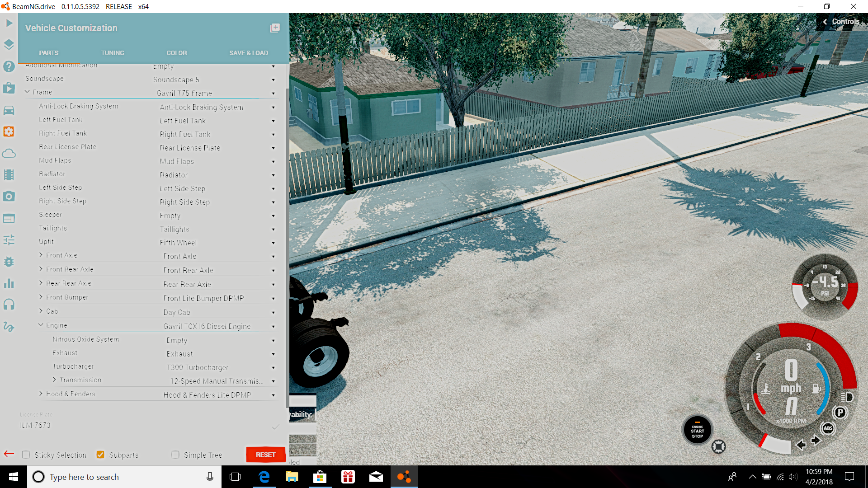Click the headlight indicator on gauge
This screenshot has height=488, width=868.
click(847, 397)
